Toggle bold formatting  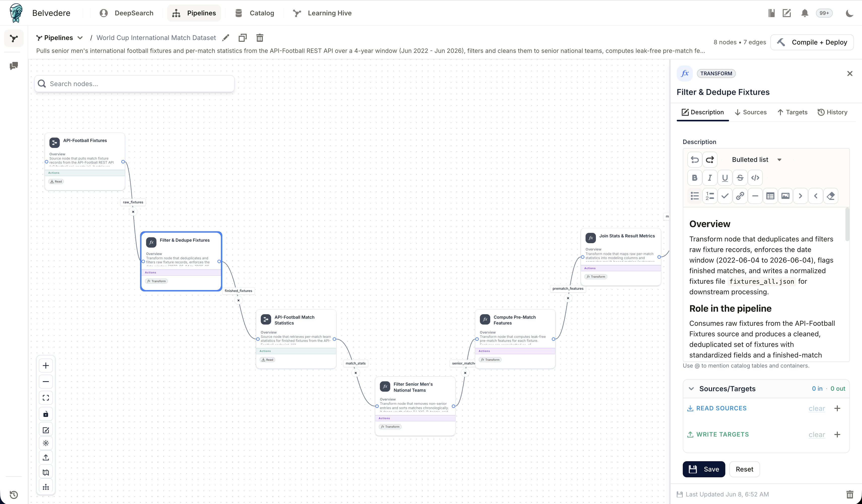tap(695, 177)
